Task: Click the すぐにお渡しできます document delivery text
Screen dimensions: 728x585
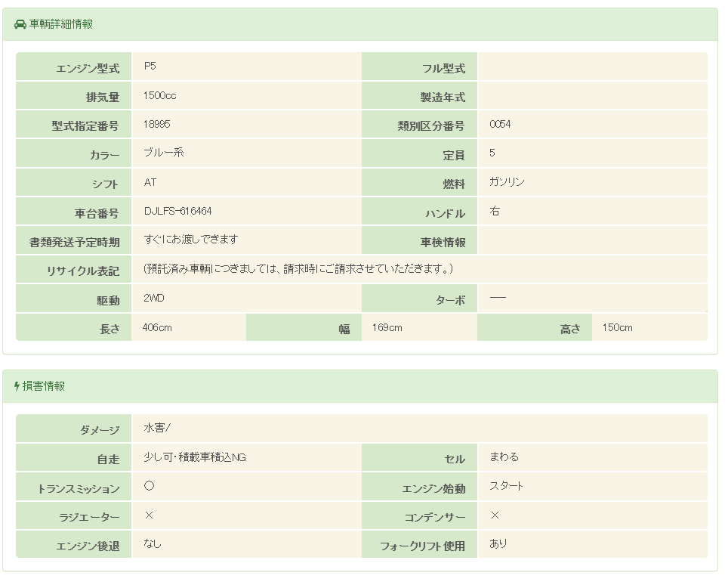Action: pyautogui.click(x=191, y=240)
